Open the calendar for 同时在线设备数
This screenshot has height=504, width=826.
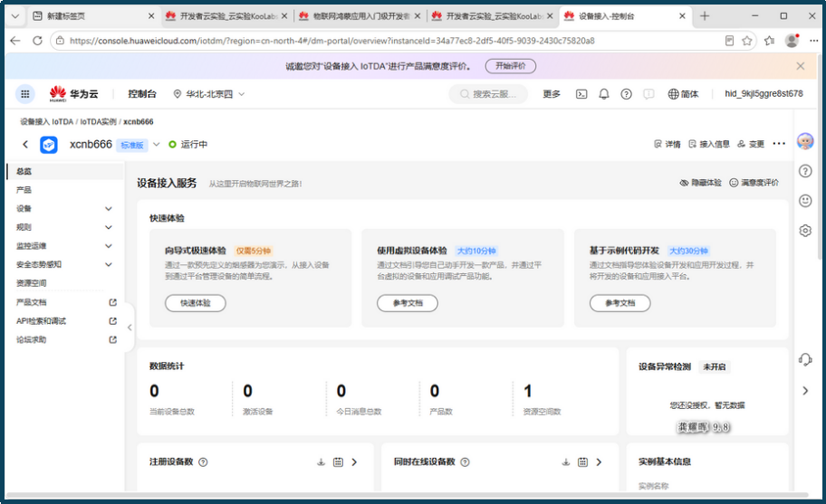pyautogui.click(x=582, y=461)
